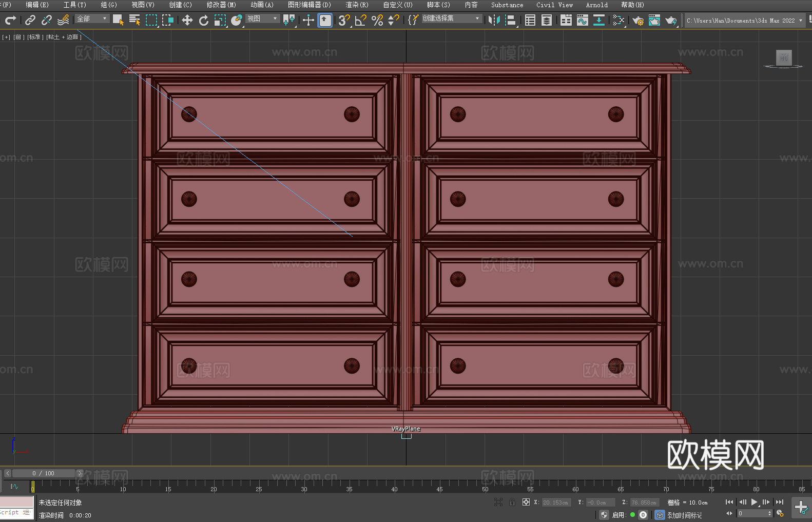Viewport: 812px width, 522px height.
Task: Open 渲染(R) menu
Action: [x=357, y=5]
